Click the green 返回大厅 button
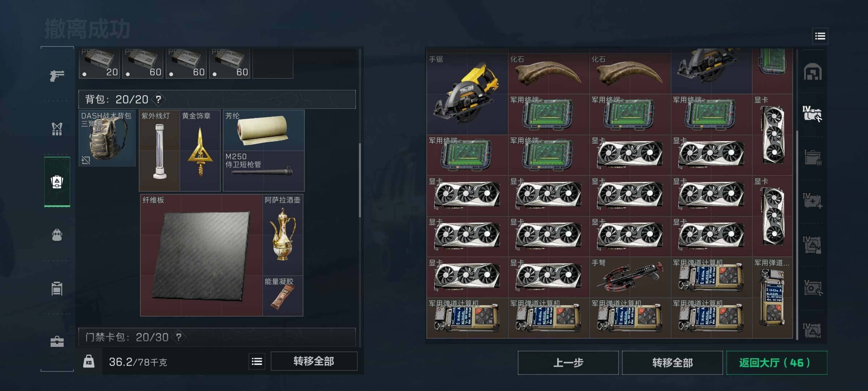868x391 pixels. (x=776, y=362)
